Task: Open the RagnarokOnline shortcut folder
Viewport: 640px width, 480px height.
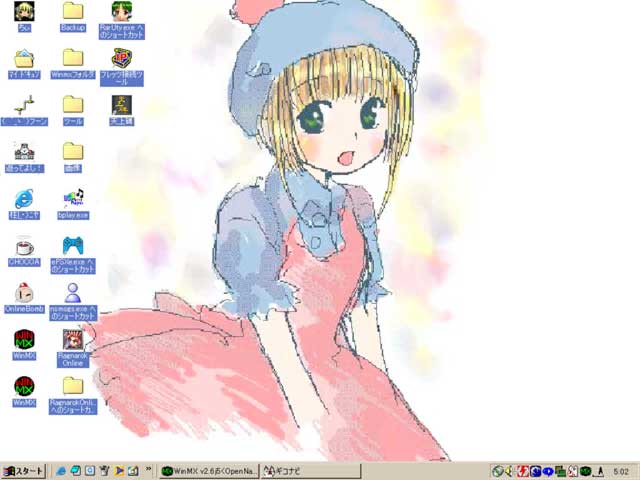Action: click(x=72, y=386)
